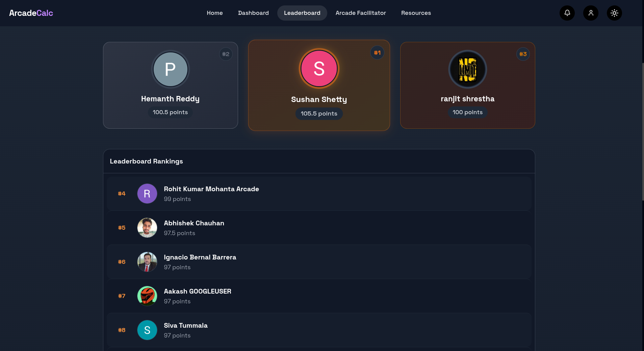Click the #7 rank label
644x351 pixels.
(122, 296)
